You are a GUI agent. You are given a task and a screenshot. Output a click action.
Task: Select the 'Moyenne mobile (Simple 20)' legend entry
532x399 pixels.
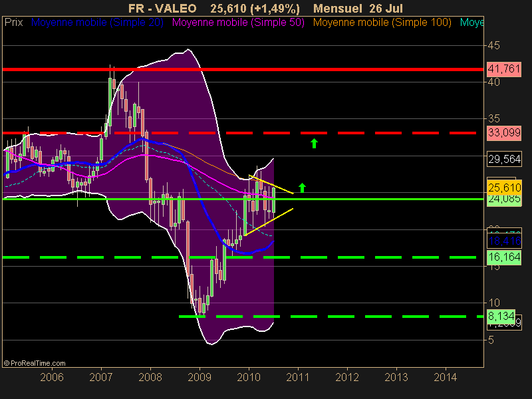97,23
